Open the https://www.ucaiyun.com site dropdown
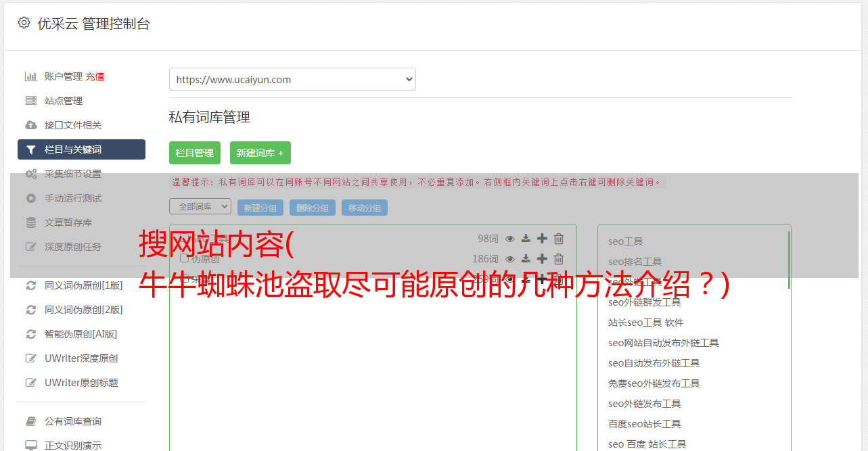The image size is (868, 451). (x=292, y=79)
